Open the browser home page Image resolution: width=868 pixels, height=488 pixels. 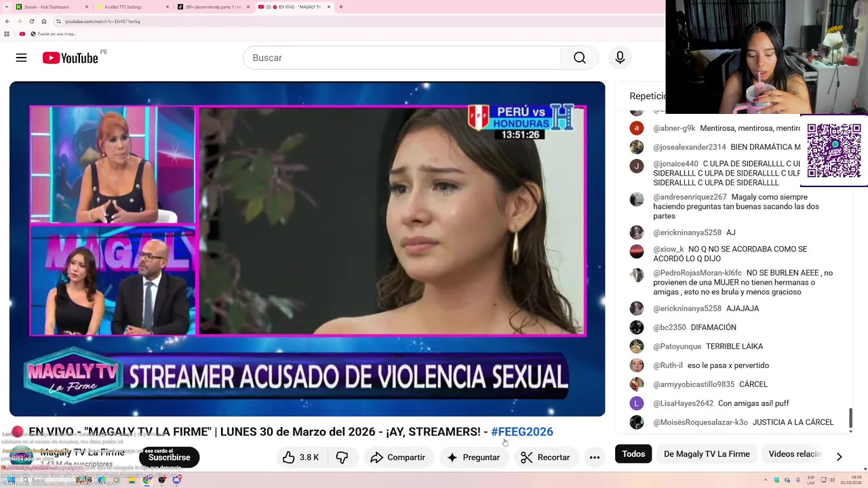pyautogui.click(x=44, y=21)
